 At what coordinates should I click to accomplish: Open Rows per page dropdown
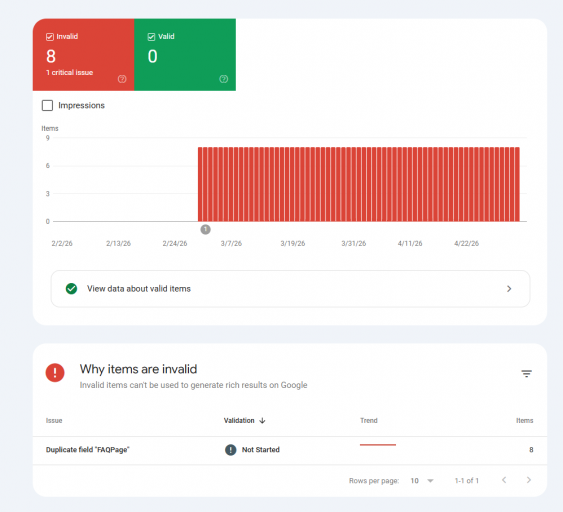pyautogui.click(x=422, y=481)
